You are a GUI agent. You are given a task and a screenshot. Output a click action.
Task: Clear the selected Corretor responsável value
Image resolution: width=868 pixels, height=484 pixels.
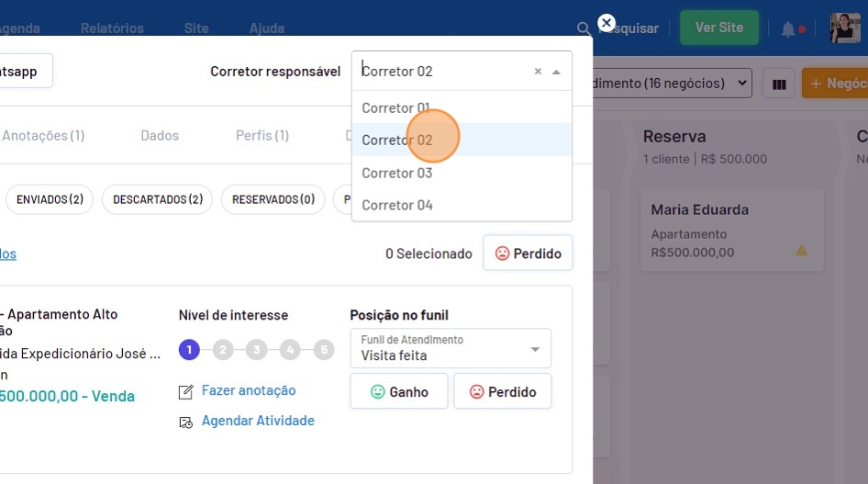coord(538,72)
